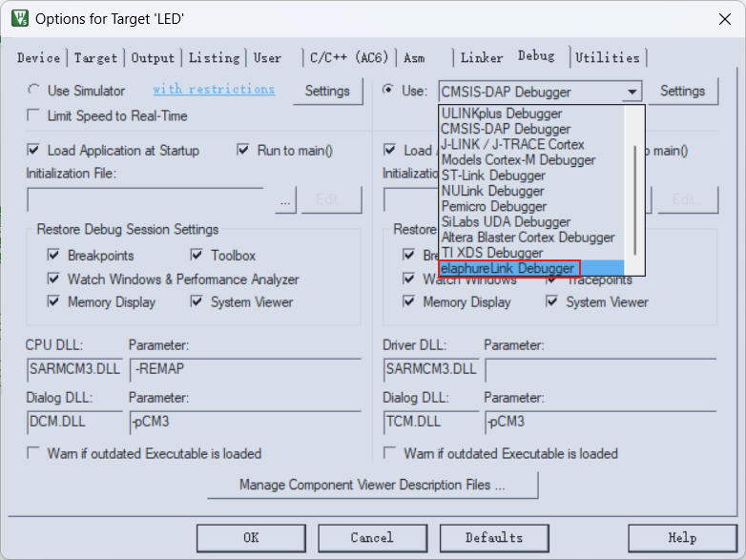Select the Debug tab

pyautogui.click(x=536, y=56)
